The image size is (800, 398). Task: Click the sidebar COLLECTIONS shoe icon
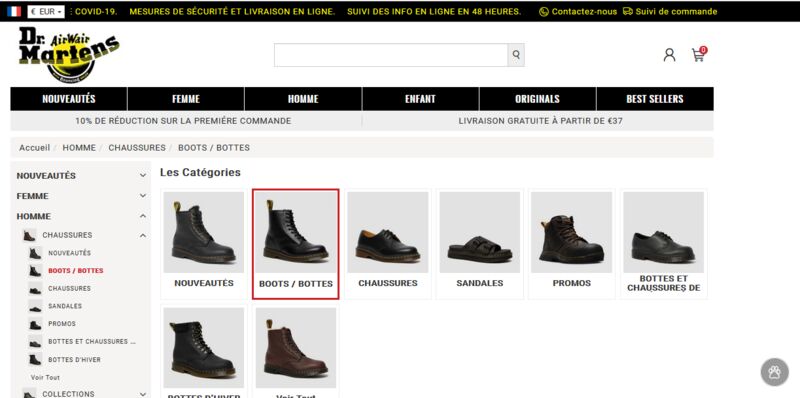(x=30, y=394)
